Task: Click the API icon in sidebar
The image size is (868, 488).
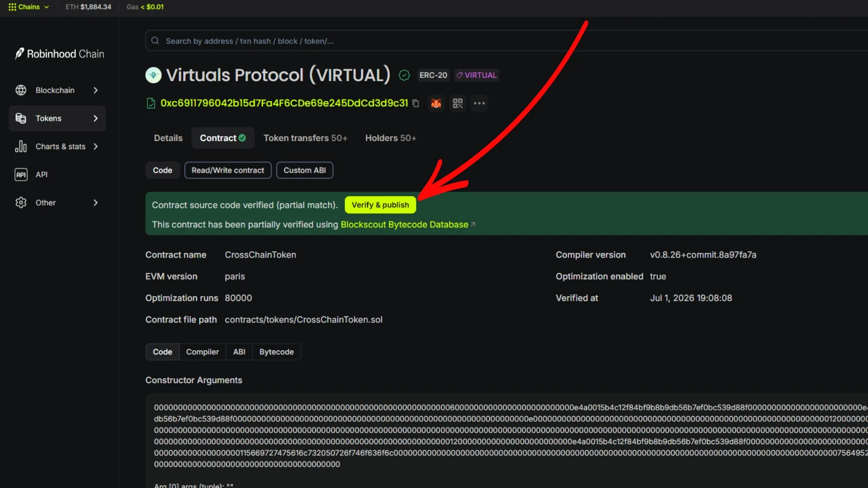Action: coord(21,174)
